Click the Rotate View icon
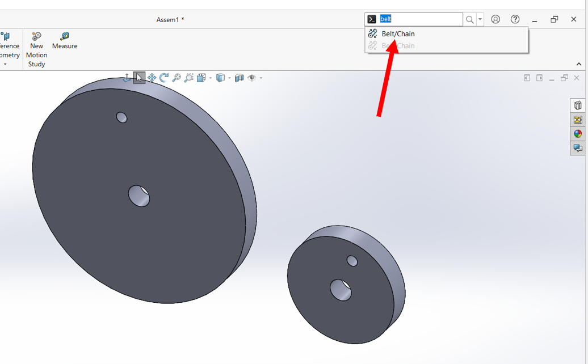Image resolution: width=588 pixels, height=364 pixels. (164, 77)
